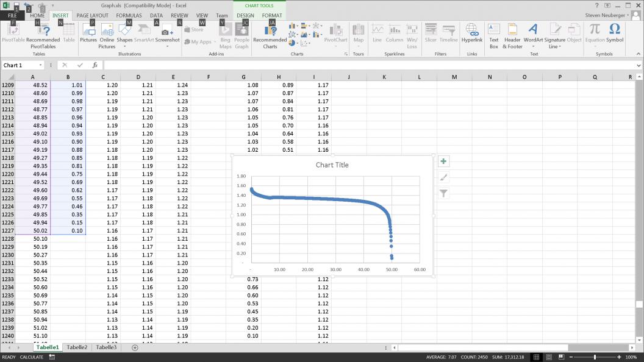This screenshot has height=362, width=644.
Task: Switch to sheet Tabelle2
Action: tap(77, 347)
